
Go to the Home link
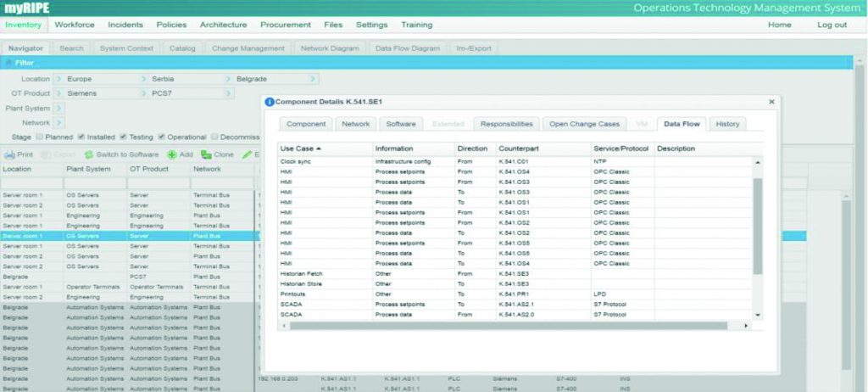pos(779,25)
